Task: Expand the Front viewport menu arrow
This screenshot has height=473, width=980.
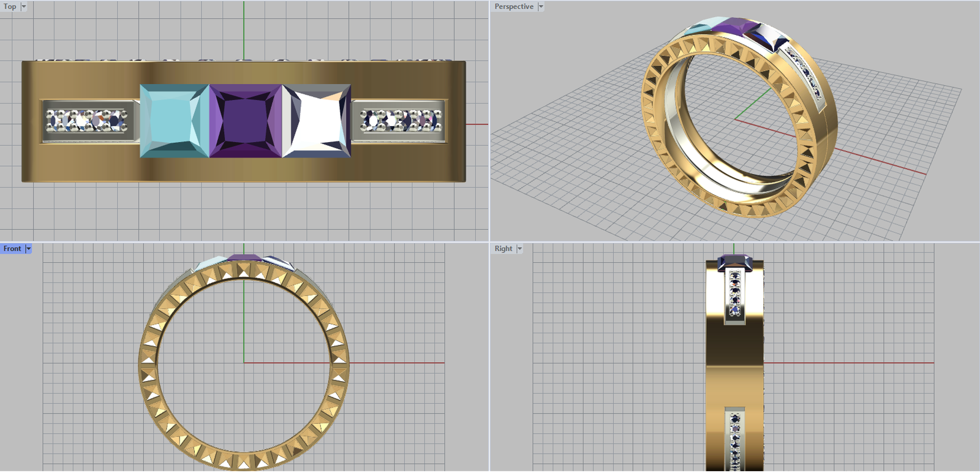Action: (28, 249)
